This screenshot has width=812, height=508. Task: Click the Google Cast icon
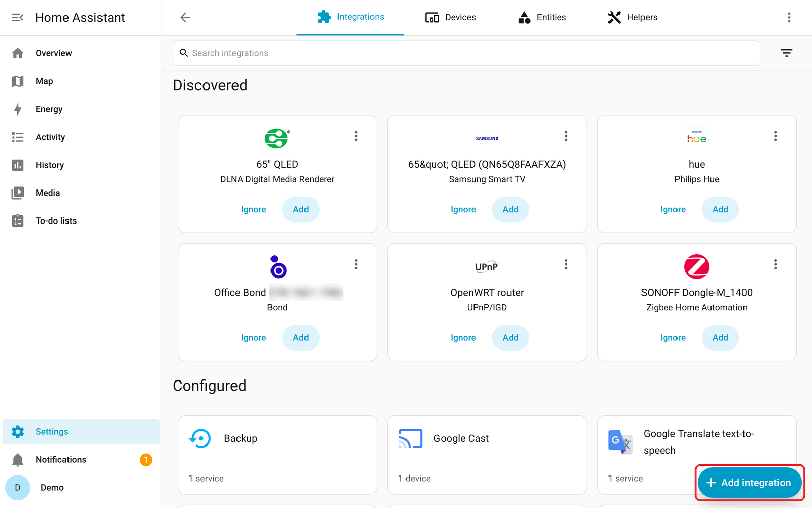(410, 438)
